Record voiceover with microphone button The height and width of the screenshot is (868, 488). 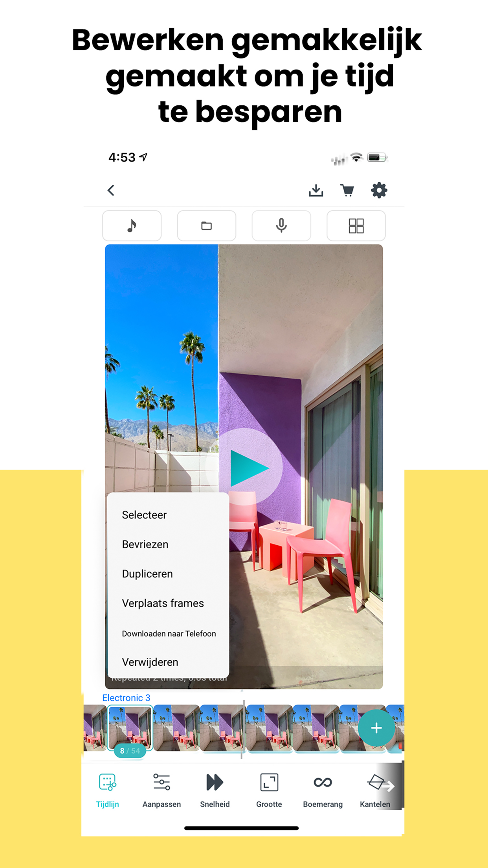coord(281,226)
